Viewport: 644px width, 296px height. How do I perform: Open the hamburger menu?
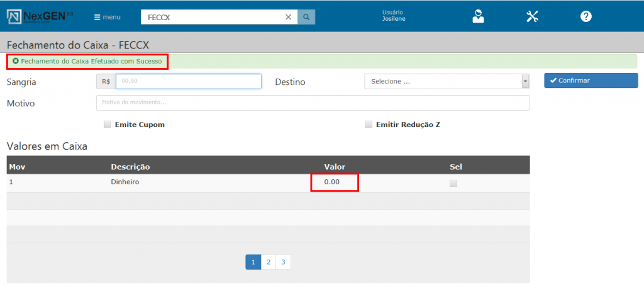(107, 17)
